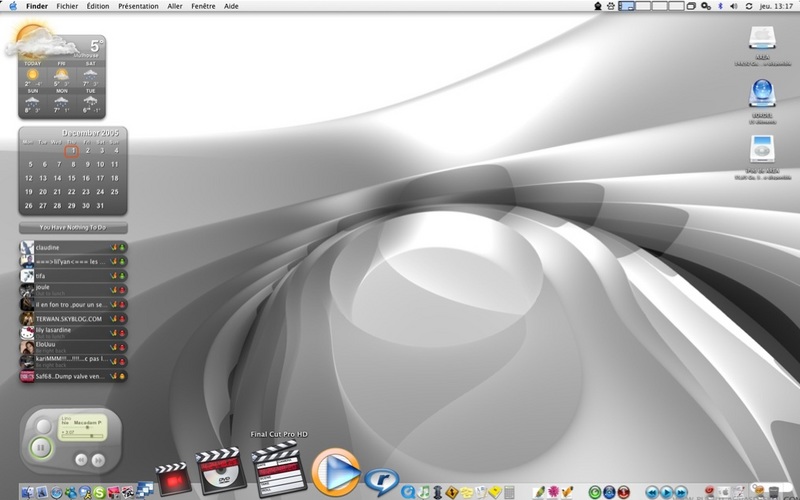The width and height of the screenshot is (800, 500).
Task: Select contact Saf68..Dump valve
Action: [73, 376]
